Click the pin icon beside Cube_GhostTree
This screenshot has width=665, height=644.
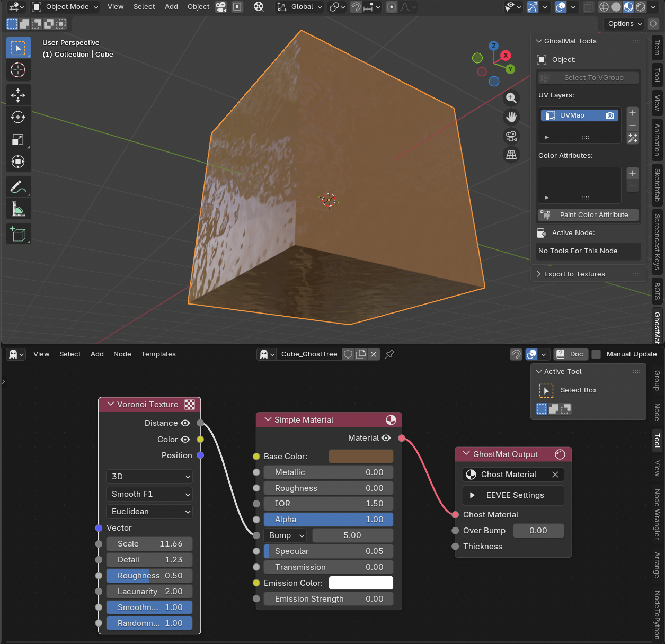[389, 354]
